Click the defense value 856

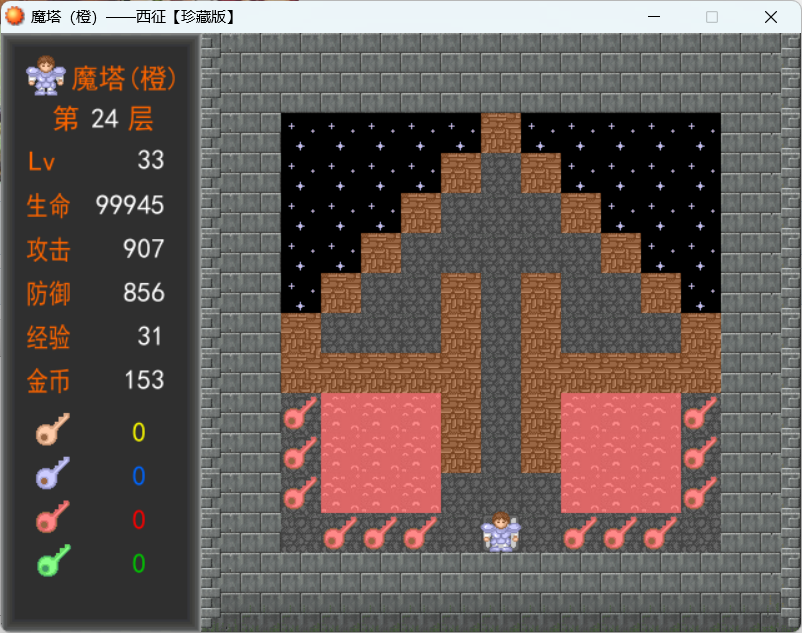pos(144,292)
